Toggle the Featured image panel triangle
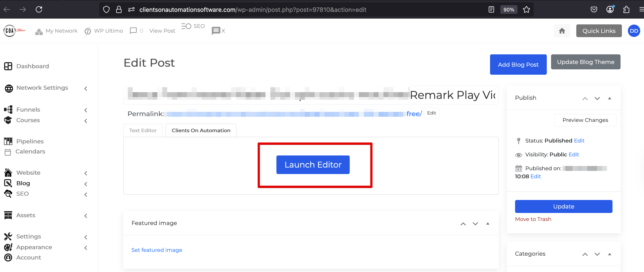Viewport: 644px width, 272px height. tap(488, 223)
